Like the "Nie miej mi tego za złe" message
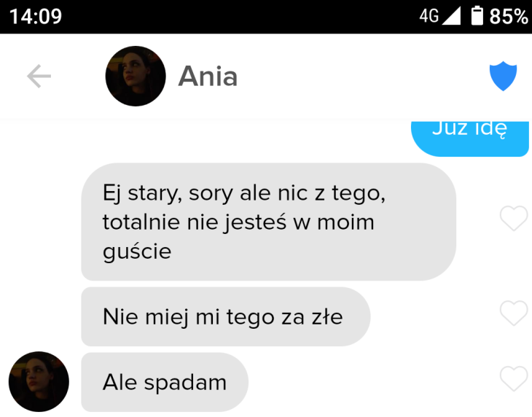The height and width of the screenshot is (417, 532). [x=514, y=313]
